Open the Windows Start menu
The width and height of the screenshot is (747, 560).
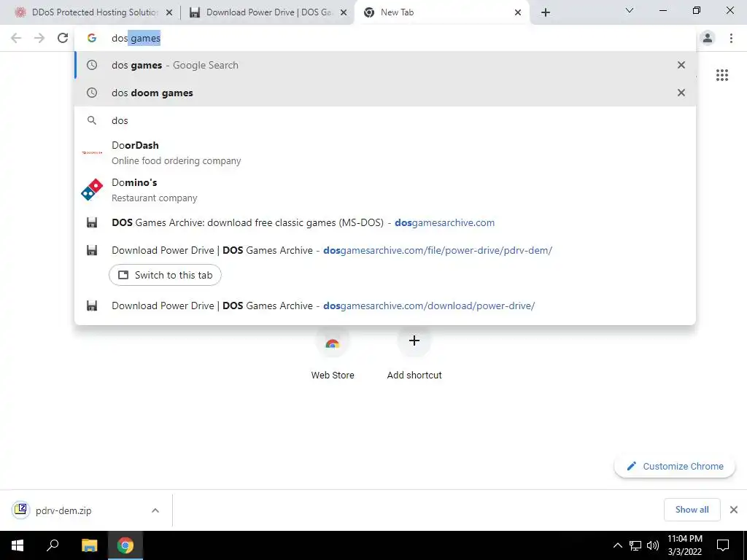[x=18, y=545]
